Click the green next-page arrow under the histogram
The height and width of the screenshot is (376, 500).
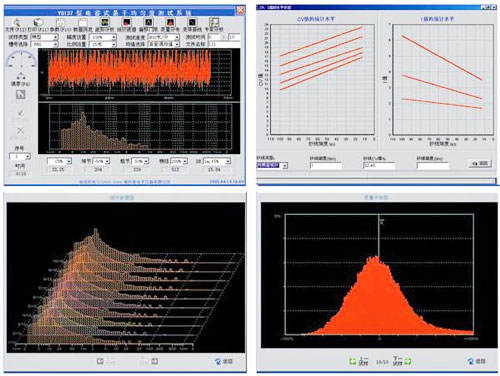(x=408, y=361)
